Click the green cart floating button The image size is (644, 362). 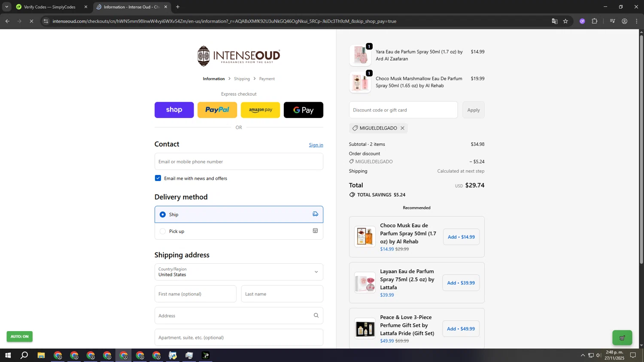622,338
